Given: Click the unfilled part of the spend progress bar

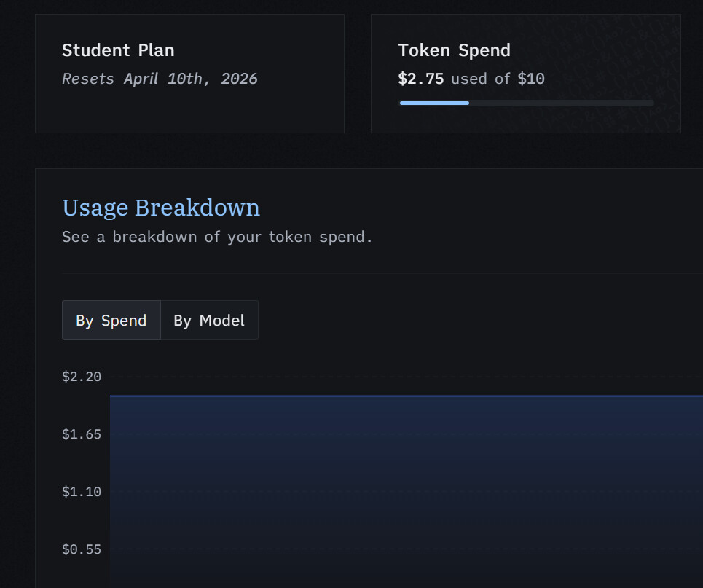Looking at the screenshot, I should click(562, 103).
